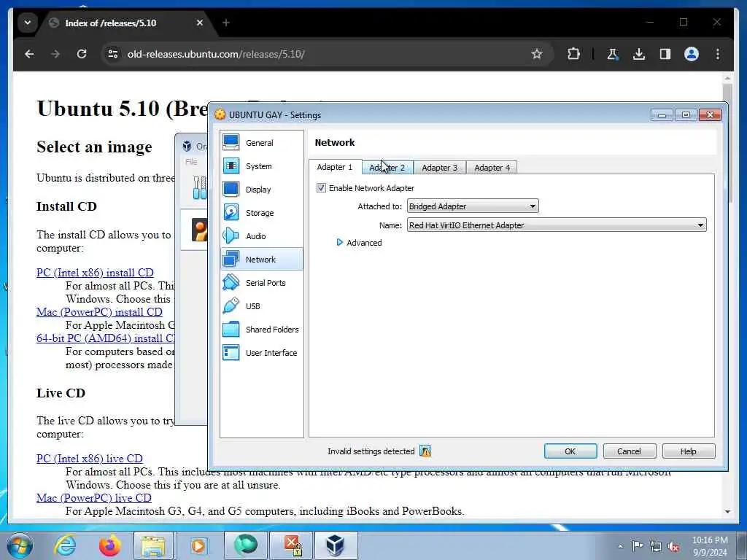This screenshot has width=747, height=560.
Task: Open System settings category icon
Action: [231, 166]
